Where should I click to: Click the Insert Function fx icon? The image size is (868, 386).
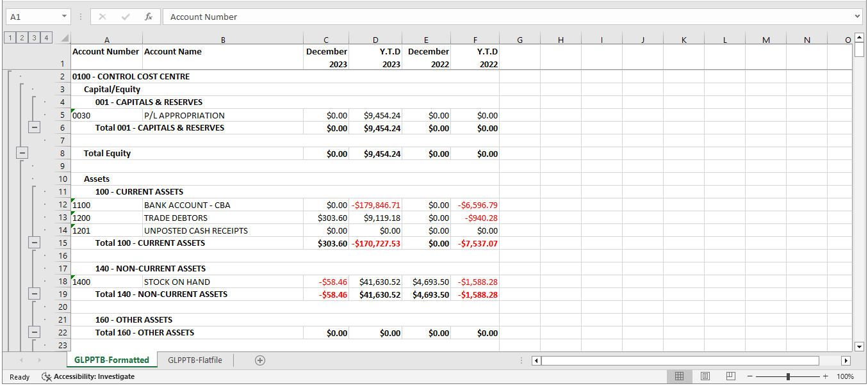pyautogui.click(x=149, y=17)
